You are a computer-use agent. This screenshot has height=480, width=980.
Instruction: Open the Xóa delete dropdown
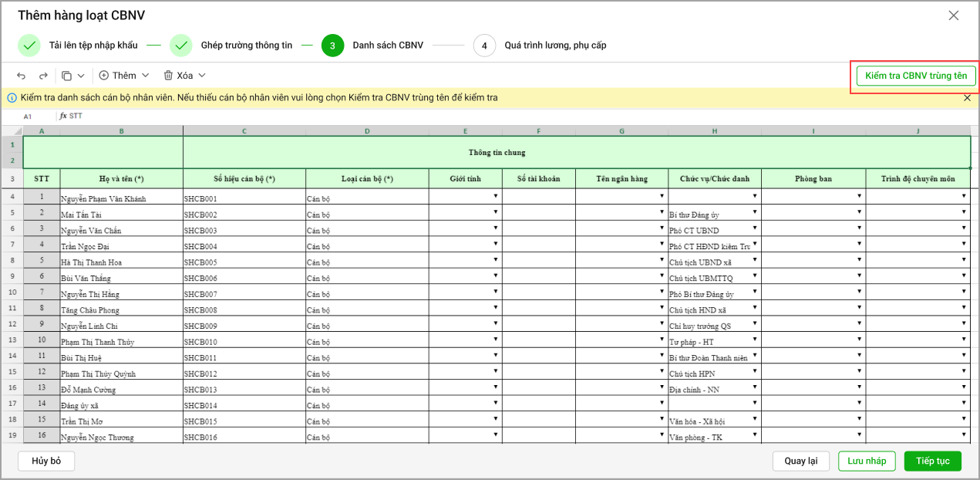[184, 76]
